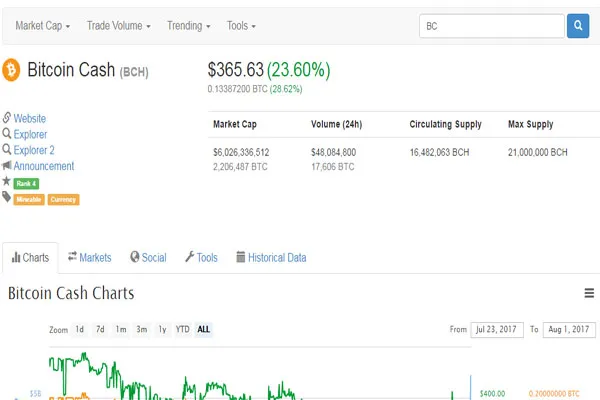
Task: Expand the Tools dropdown in navbar
Action: pos(241,26)
